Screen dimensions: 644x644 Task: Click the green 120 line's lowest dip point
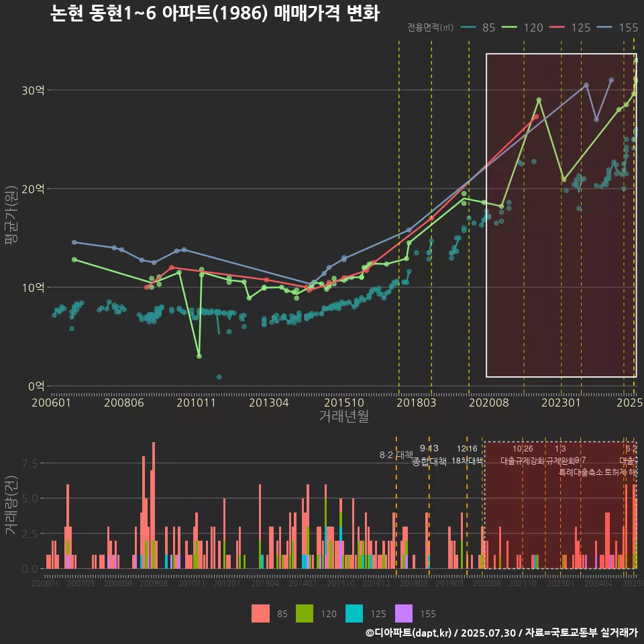pos(199,356)
